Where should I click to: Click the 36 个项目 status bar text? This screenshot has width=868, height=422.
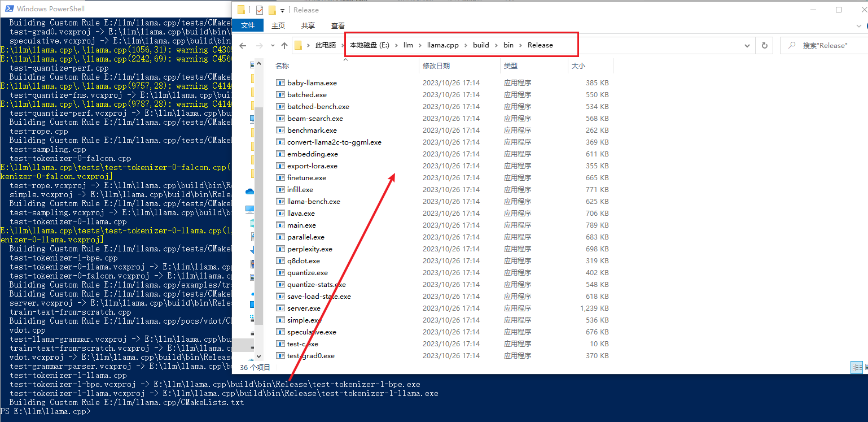coord(255,367)
